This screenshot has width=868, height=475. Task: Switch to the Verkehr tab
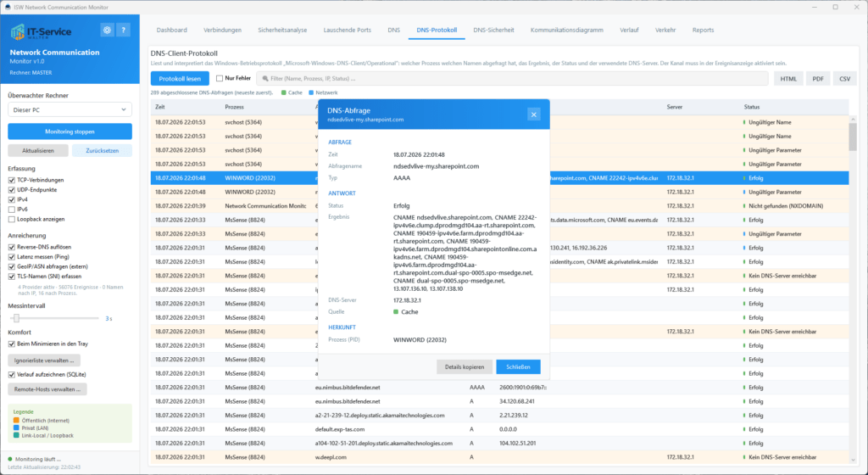point(665,30)
